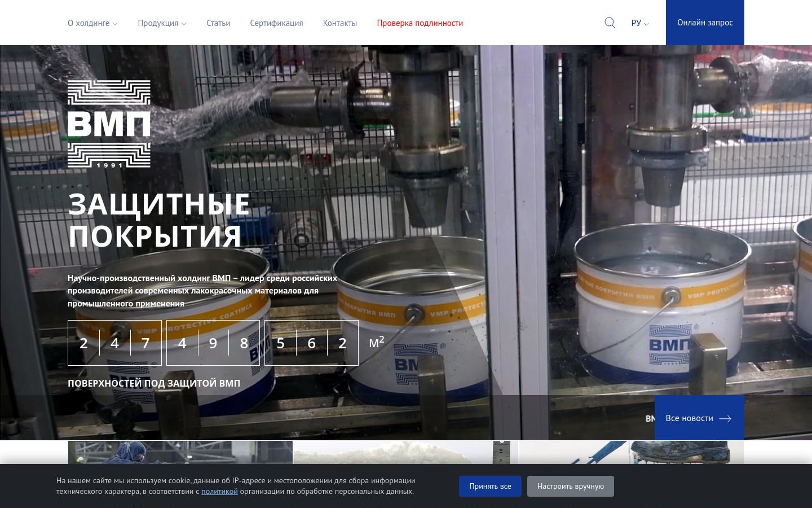The height and width of the screenshot is (508, 812).
Task: Click the ВМП 1991 logo
Action: (x=109, y=124)
